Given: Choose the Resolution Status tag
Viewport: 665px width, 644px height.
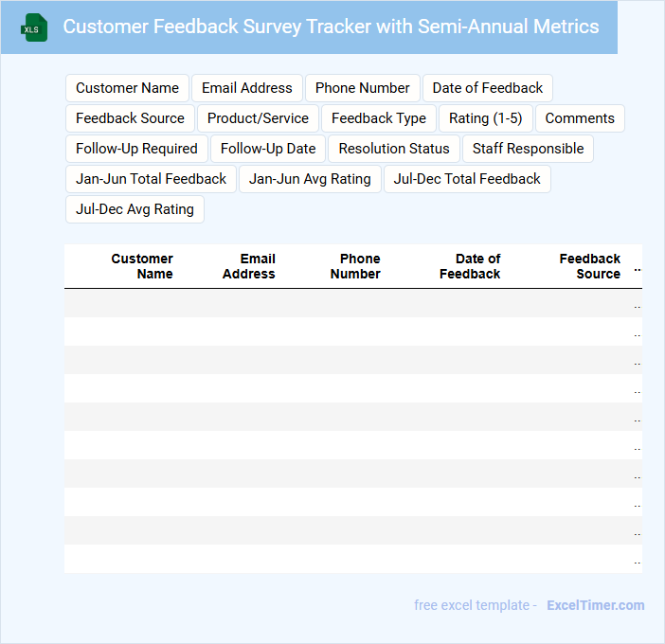Looking at the screenshot, I should tap(394, 149).
